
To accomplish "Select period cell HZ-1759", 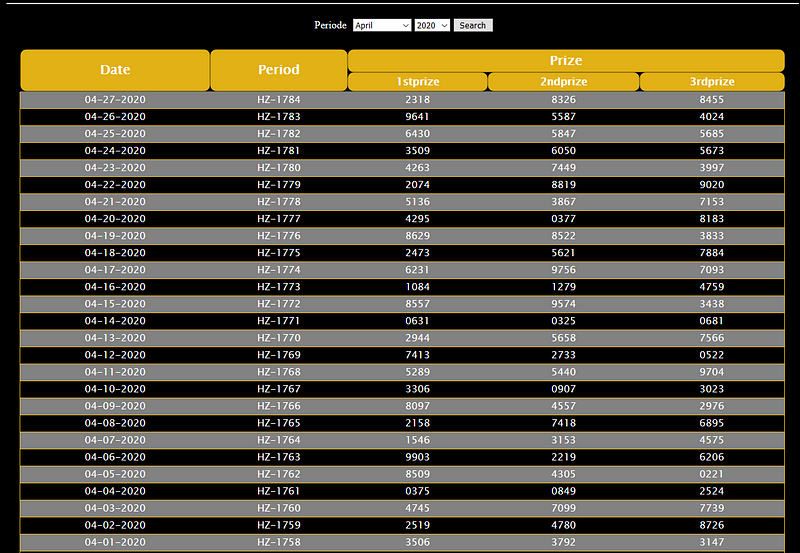I will tap(279, 525).
